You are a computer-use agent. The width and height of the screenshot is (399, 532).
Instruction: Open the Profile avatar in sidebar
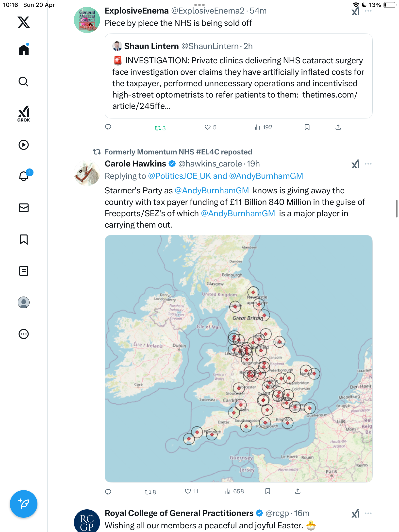click(24, 302)
